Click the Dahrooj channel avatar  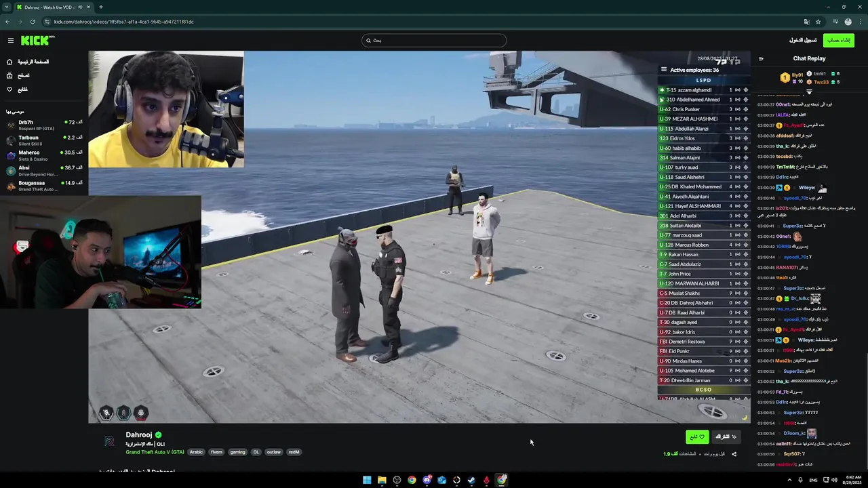tap(109, 441)
